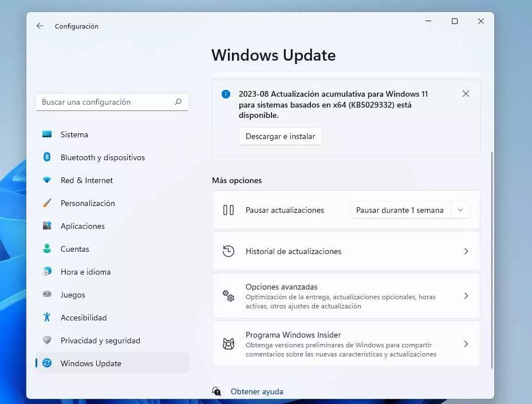Open Programa Windows Insider

pyautogui.click(x=346, y=344)
